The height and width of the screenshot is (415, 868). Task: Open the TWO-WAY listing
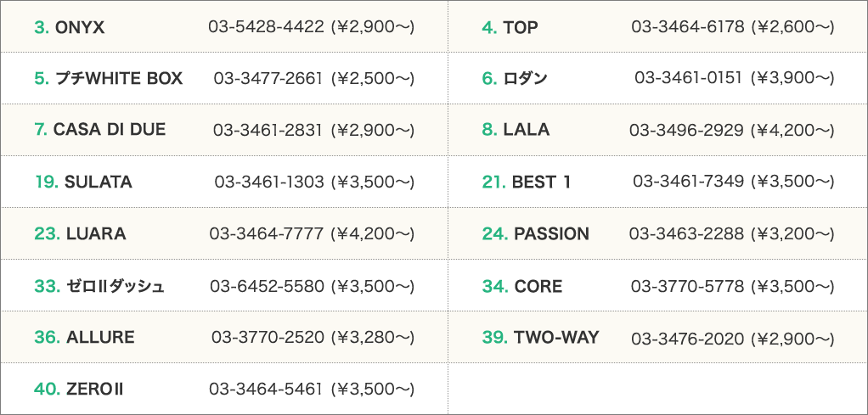tap(556, 337)
